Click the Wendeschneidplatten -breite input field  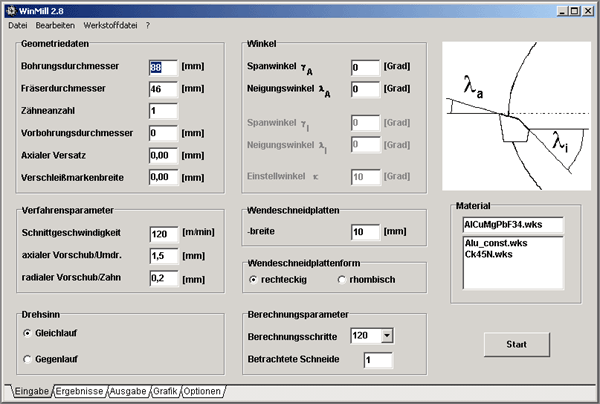point(365,232)
